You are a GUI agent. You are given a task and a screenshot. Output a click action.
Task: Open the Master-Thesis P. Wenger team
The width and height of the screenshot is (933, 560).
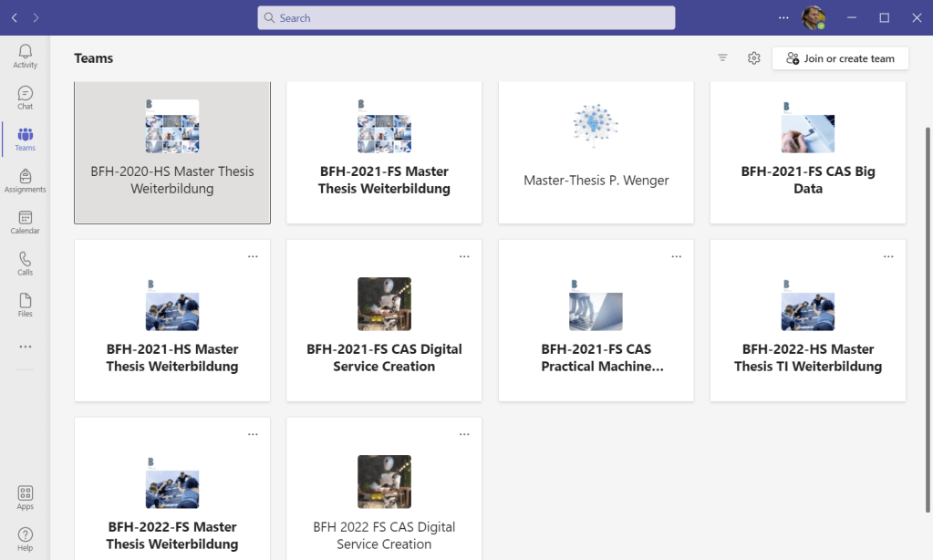596,152
